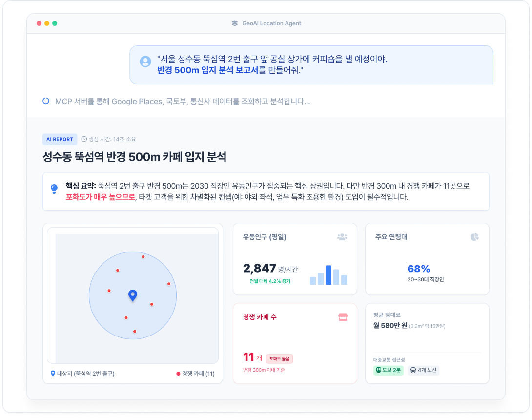
Task: Click the highlighted 반경 500m 입지 분석 보고서 text
Action: tap(207, 70)
